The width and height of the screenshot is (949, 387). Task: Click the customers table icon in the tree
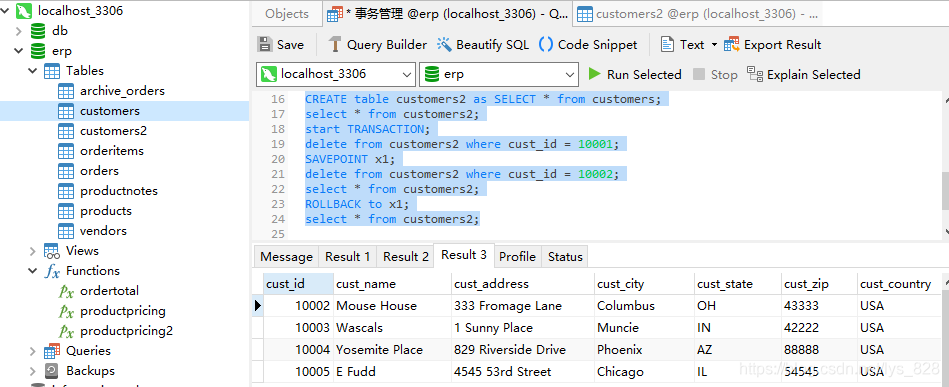(66, 111)
